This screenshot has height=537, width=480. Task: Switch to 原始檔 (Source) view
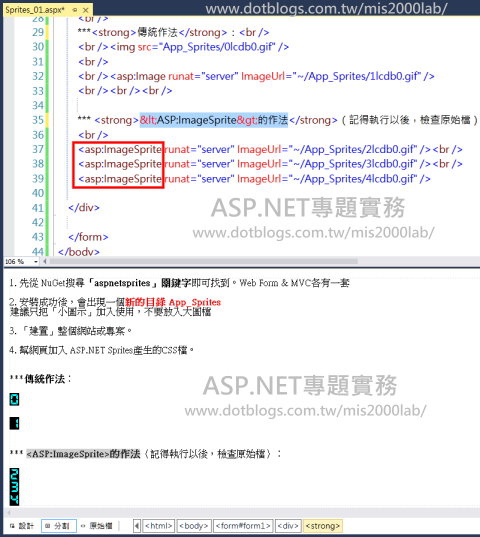pos(97,526)
